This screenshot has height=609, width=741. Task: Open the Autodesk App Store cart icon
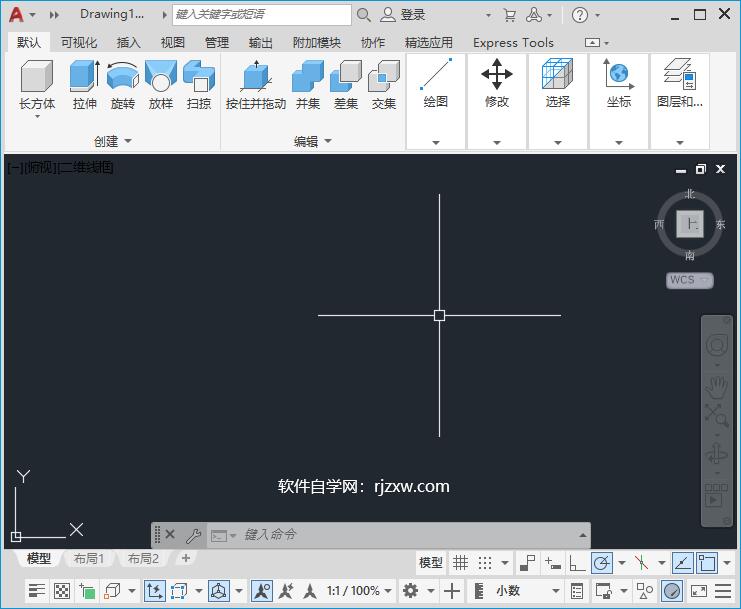tap(509, 15)
